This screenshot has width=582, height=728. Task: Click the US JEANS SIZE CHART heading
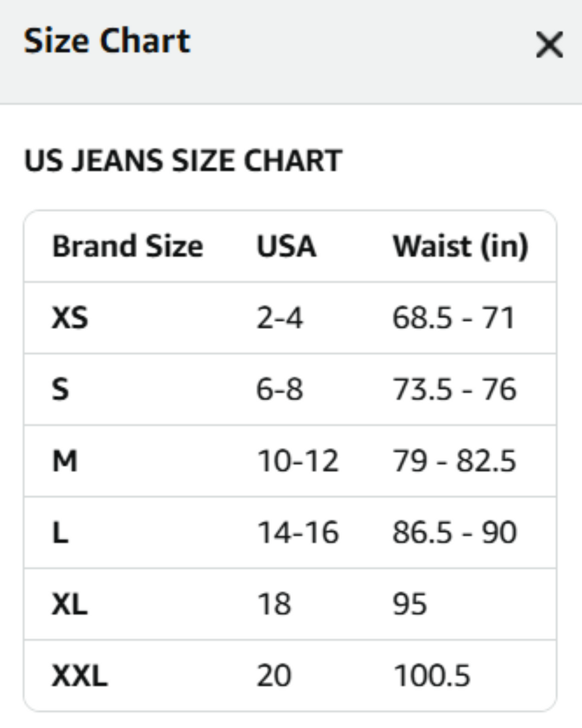(x=183, y=160)
